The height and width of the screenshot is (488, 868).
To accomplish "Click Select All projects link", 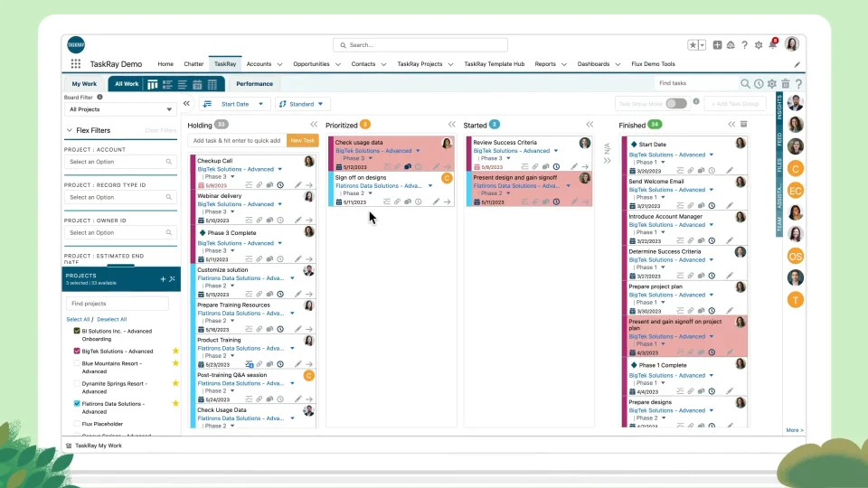I will 78,319.
